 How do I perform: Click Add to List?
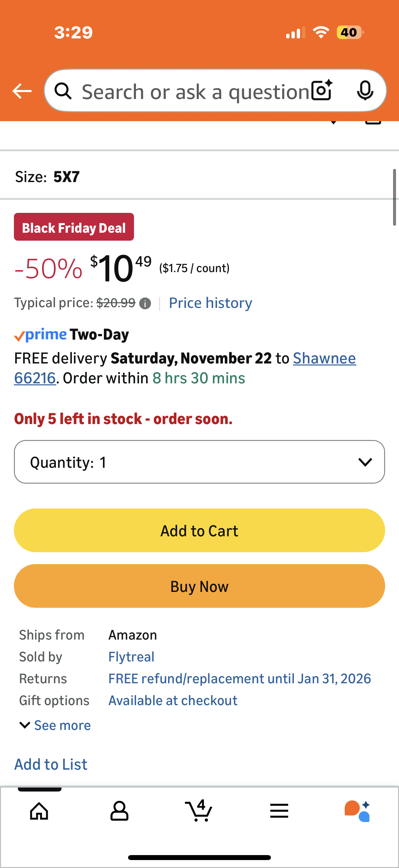(x=51, y=764)
